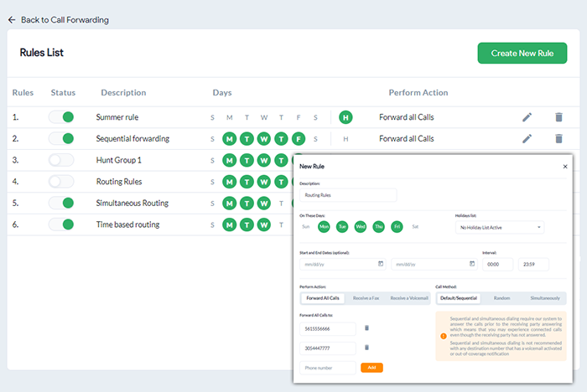The image size is (587, 392).
Task: Deselect Wed in the New Rule dialog
Action: (361, 227)
